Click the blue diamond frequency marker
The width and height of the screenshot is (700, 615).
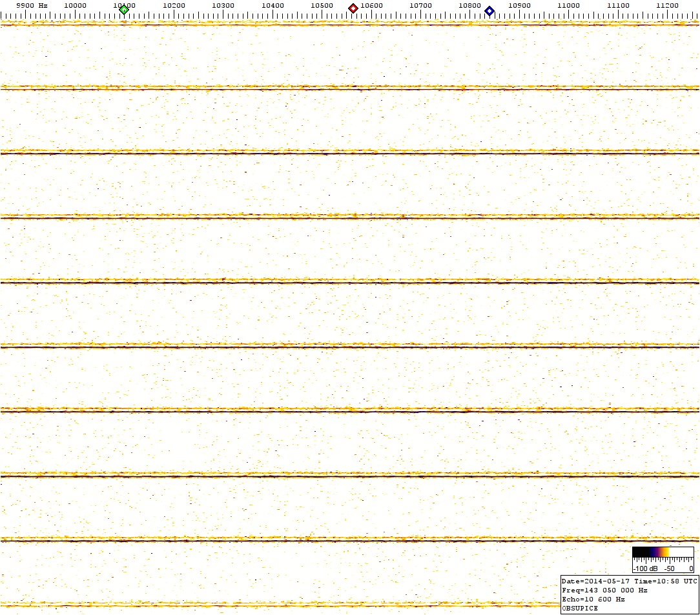[489, 10]
